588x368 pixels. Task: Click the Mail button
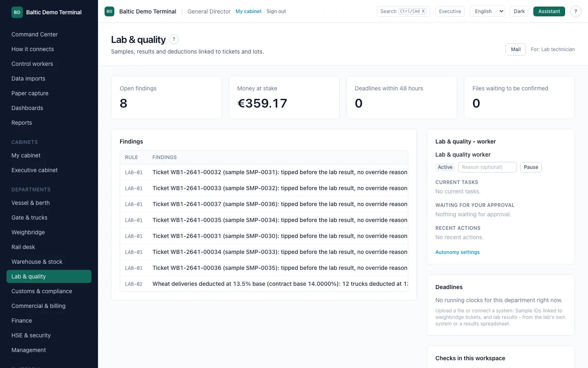pyautogui.click(x=516, y=49)
